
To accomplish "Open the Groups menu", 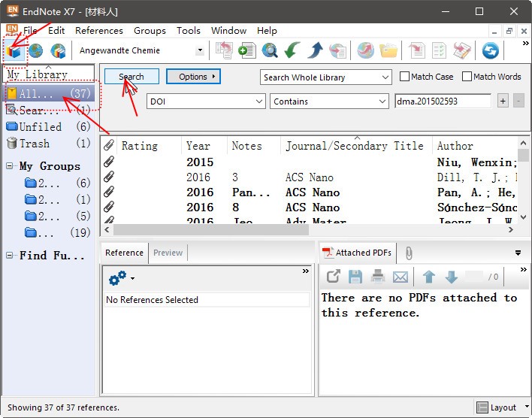I will pos(150,31).
